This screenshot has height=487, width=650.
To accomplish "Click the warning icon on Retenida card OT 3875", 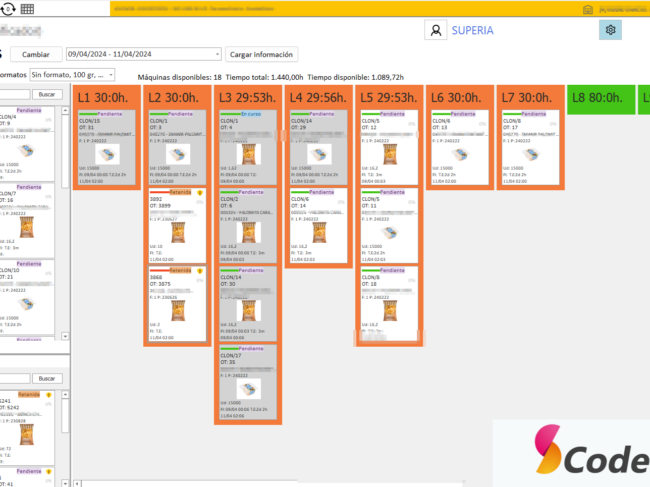I will pyautogui.click(x=200, y=270).
